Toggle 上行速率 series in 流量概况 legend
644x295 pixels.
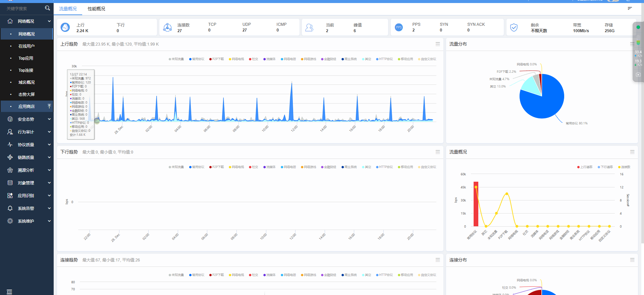585,167
